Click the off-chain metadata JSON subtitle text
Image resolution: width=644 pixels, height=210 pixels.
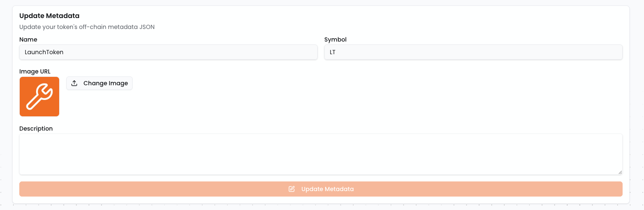click(x=87, y=27)
